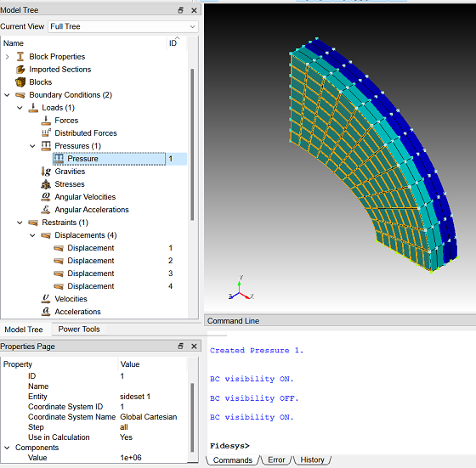Open the Current View Full Tree dropdown
The width and height of the screenshot is (476, 468).
tap(123, 26)
